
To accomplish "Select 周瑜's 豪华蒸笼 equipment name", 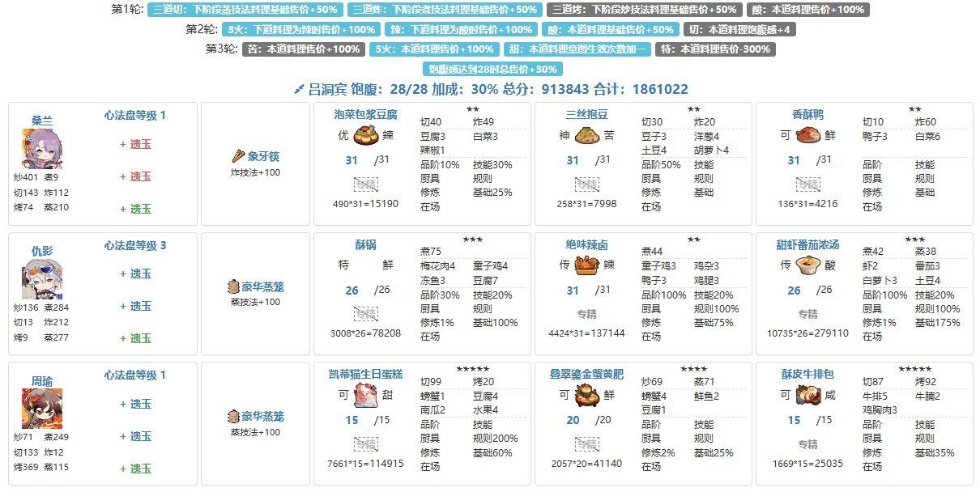I will (262, 417).
